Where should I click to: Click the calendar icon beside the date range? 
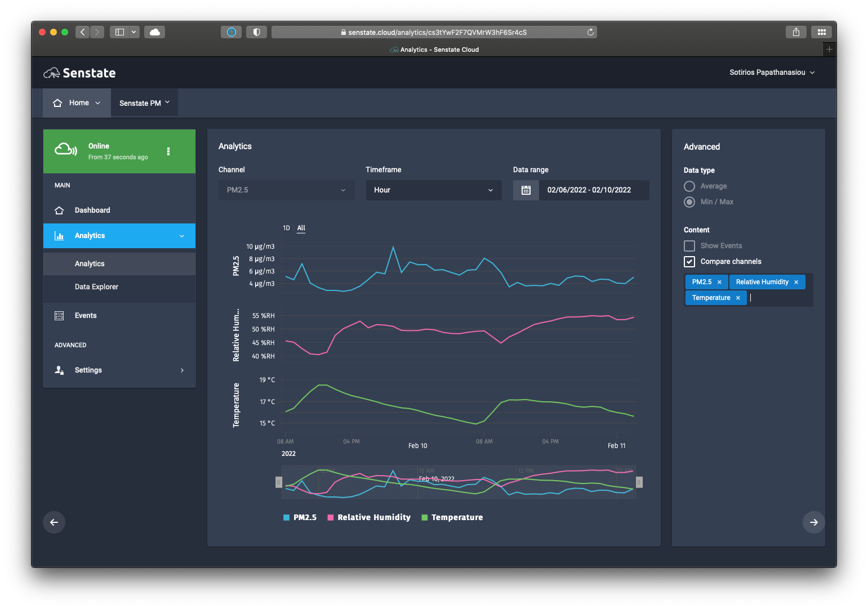(526, 190)
